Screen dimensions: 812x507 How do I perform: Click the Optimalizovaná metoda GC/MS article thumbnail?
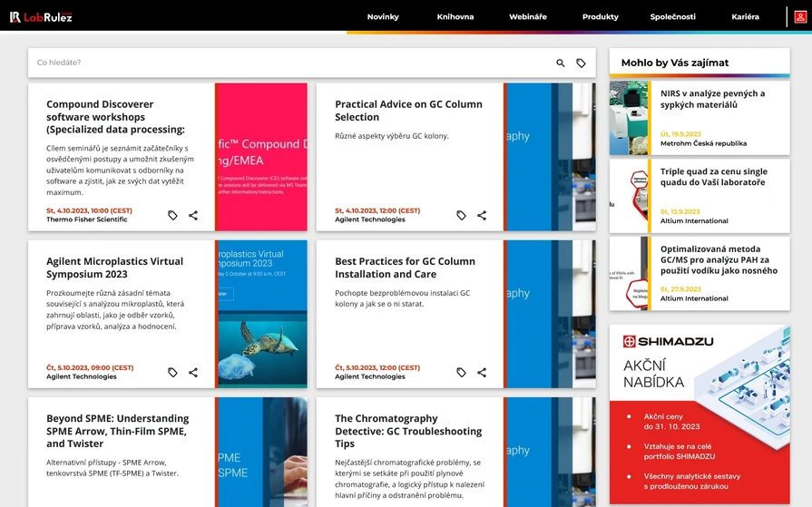(630, 273)
